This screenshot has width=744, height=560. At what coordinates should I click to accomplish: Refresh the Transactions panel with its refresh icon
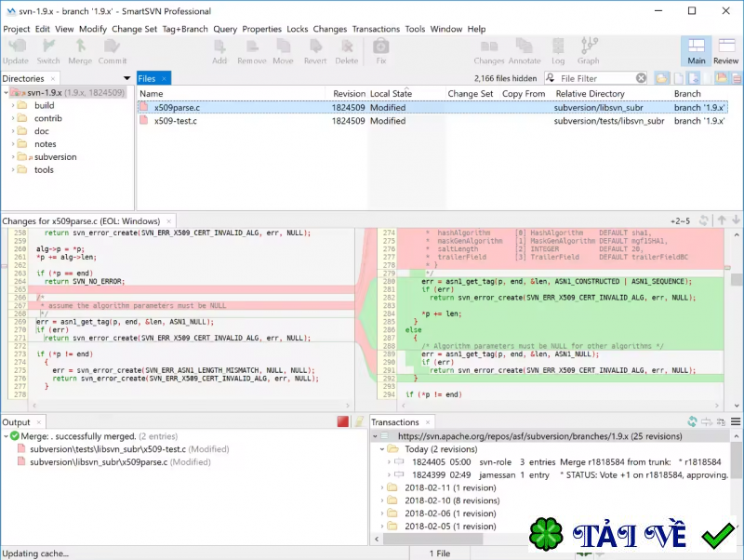[692, 421]
